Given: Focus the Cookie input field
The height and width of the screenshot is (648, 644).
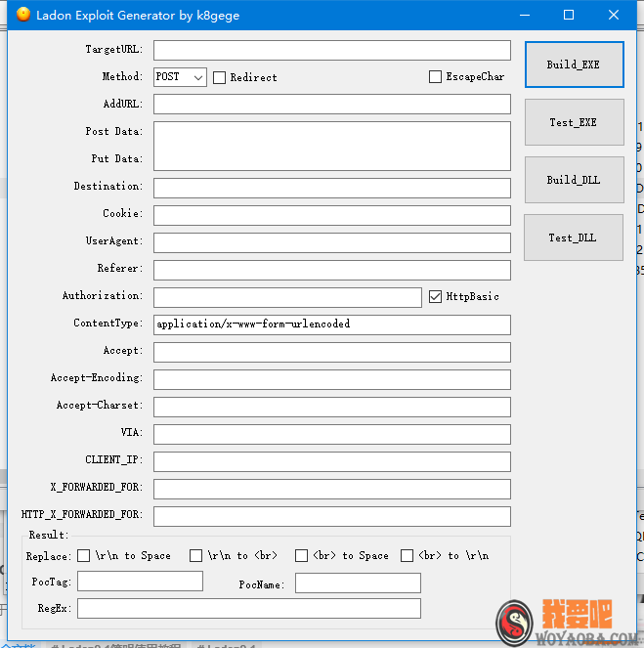Looking at the screenshot, I should click(x=332, y=215).
